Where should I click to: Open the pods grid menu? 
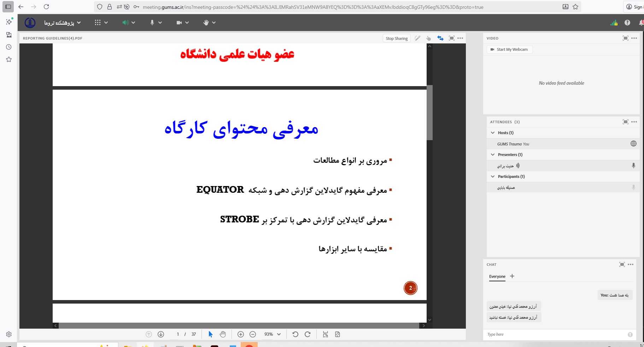(x=98, y=23)
